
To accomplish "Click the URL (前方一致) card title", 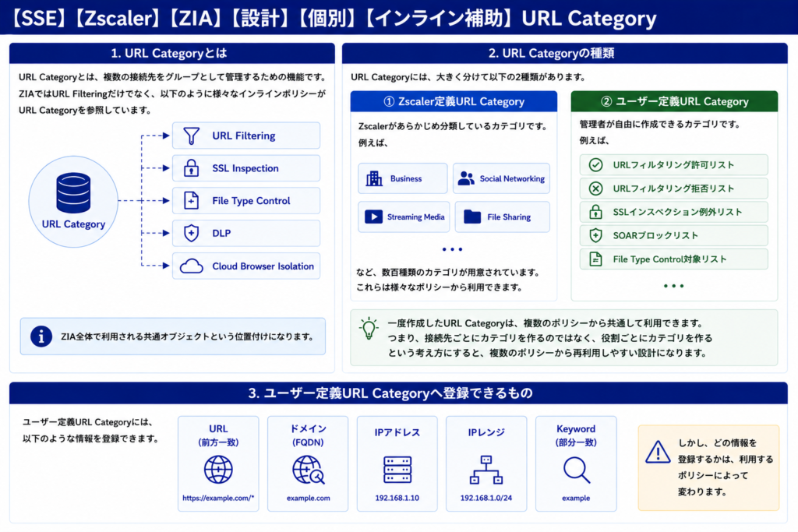I will pos(218,435).
